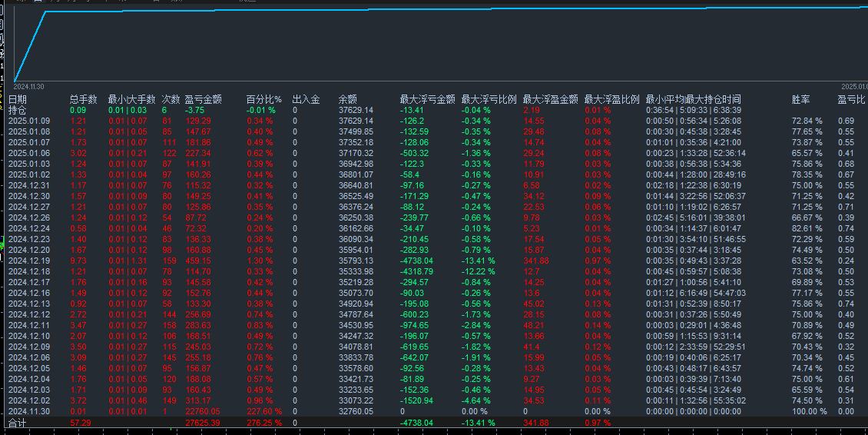Select win rate 82.61 %
Screen dimensions: 868x435
point(807,228)
